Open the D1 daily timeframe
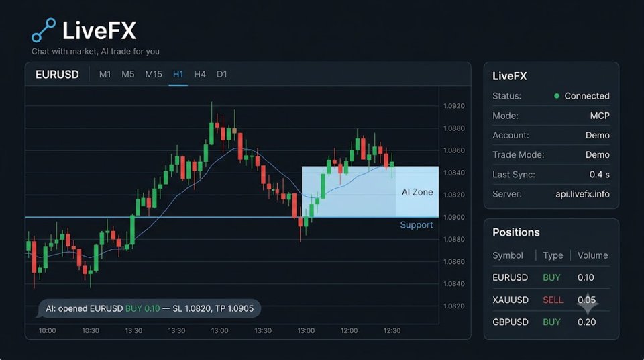Image resolution: width=644 pixels, height=360 pixels. point(222,74)
